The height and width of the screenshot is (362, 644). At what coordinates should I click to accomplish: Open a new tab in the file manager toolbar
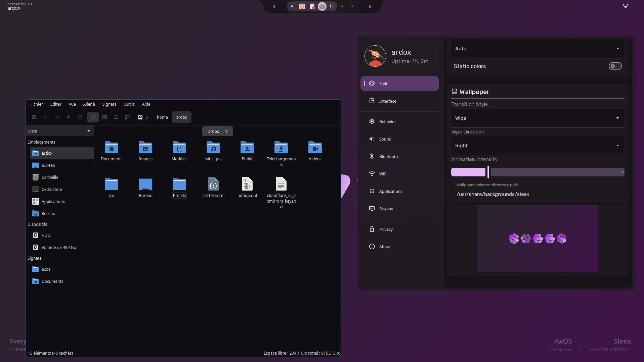(34, 117)
